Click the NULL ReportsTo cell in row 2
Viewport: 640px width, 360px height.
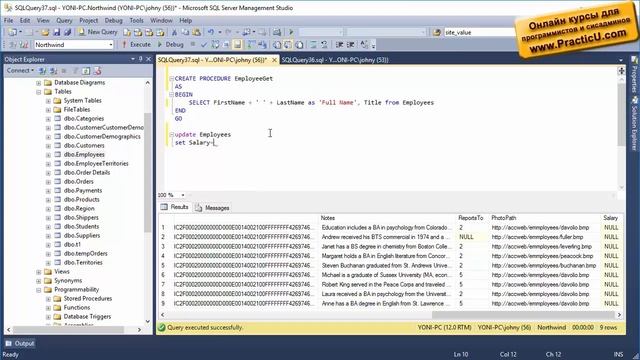pyautogui.click(x=472, y=237)
